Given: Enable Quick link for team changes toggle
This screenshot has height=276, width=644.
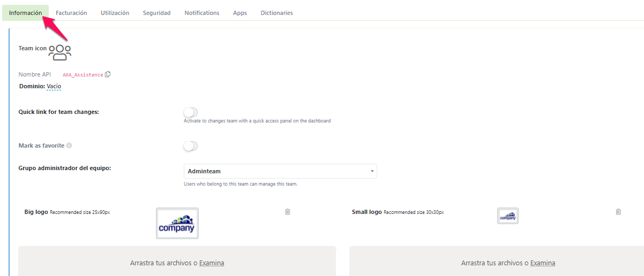Looking at the screenshot, I should [190, 112].
